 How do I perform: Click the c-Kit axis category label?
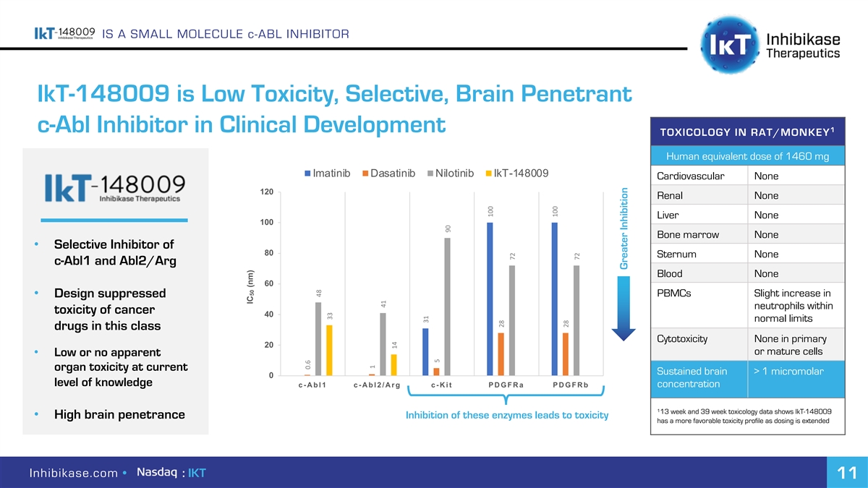(x=441, y=385)
